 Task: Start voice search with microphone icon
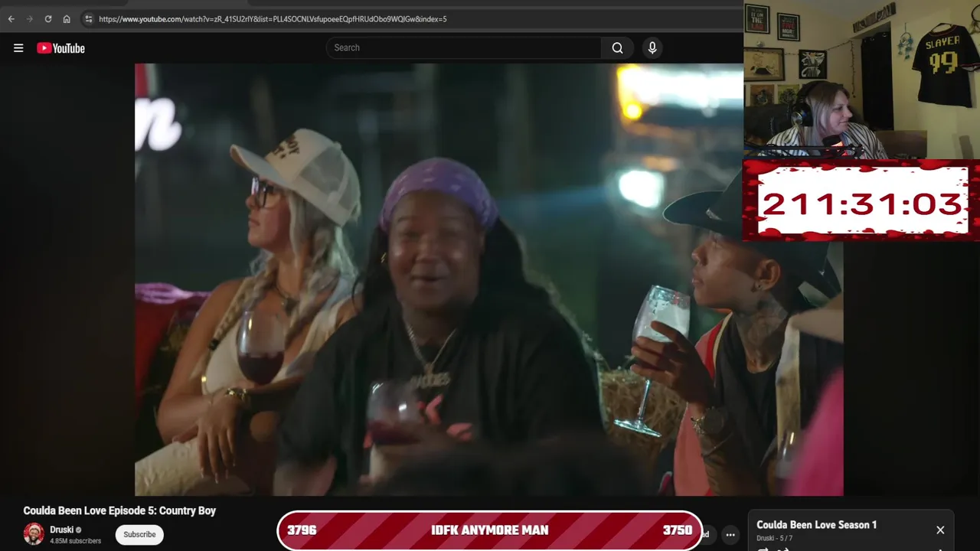[652, 47]
